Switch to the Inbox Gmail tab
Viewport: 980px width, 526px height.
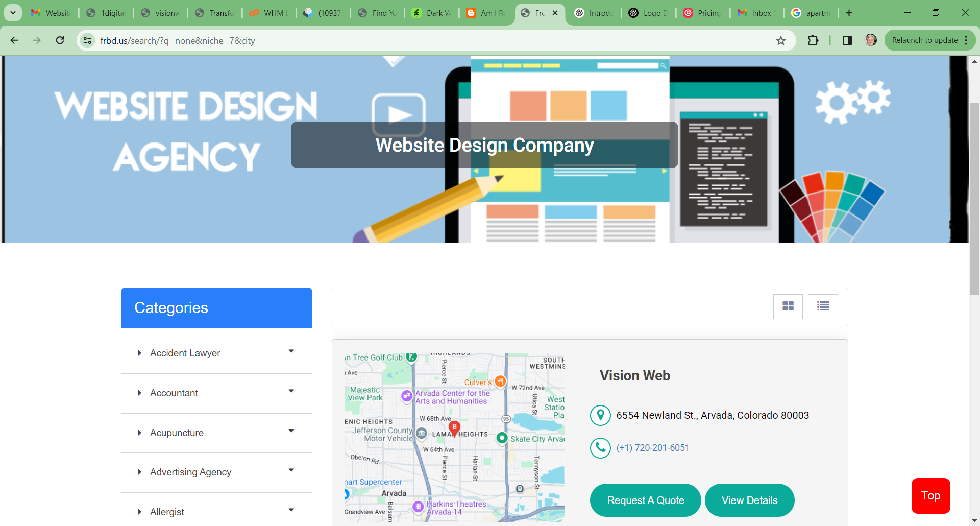[757, 13]
